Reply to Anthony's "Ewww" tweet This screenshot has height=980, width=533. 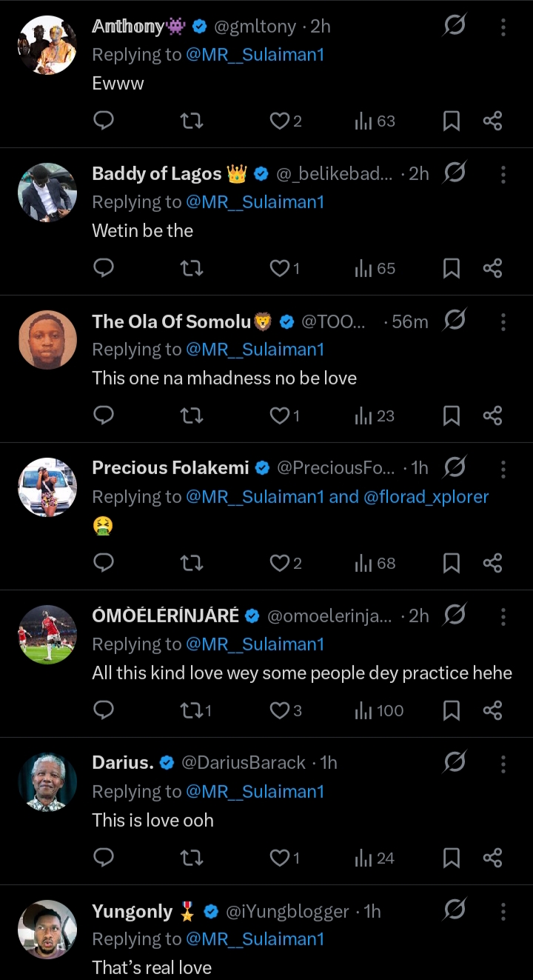point(104,121)
